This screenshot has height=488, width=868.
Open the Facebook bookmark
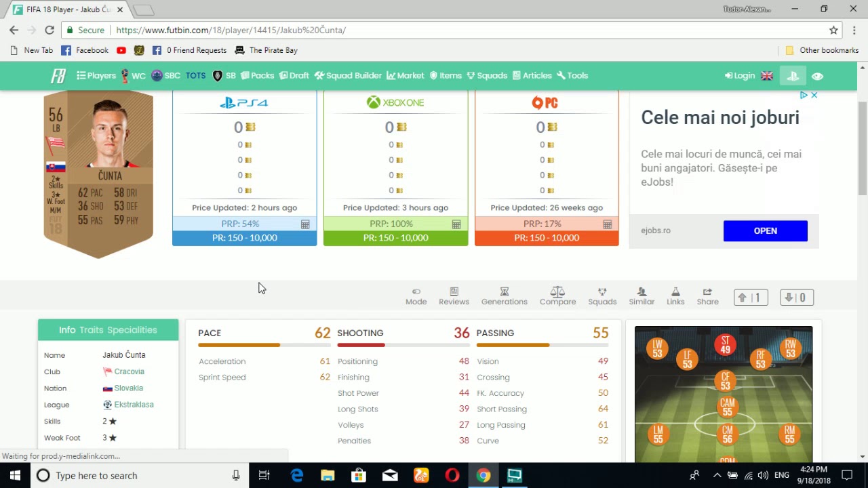point(85,50)
